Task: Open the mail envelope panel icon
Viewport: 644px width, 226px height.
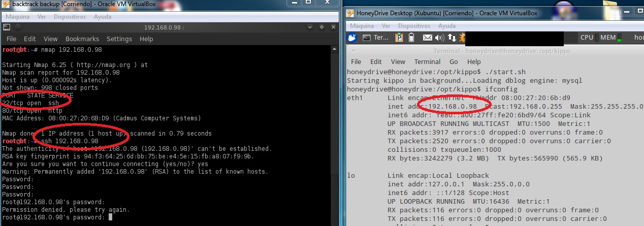Action: pos(428,38)
